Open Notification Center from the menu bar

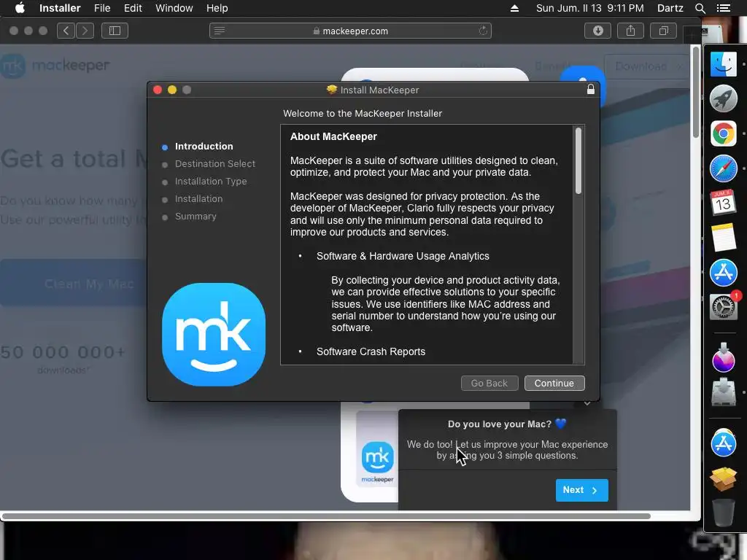723,8
